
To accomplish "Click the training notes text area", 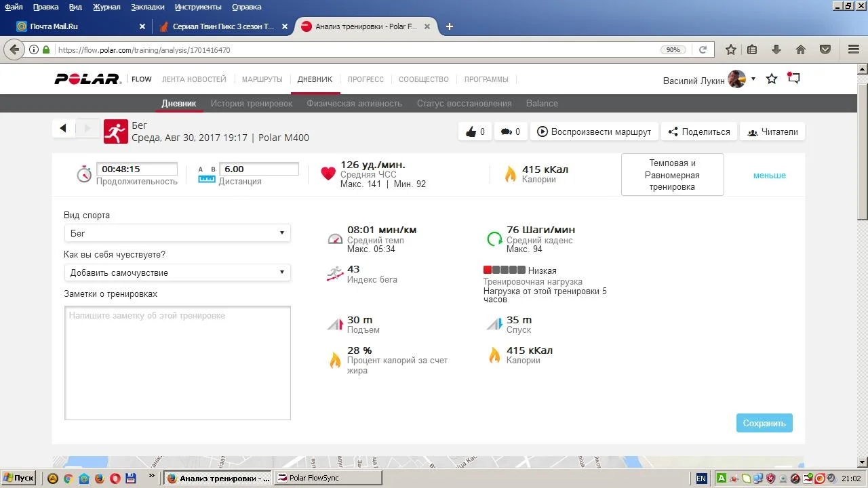I will tap(178, 363).
